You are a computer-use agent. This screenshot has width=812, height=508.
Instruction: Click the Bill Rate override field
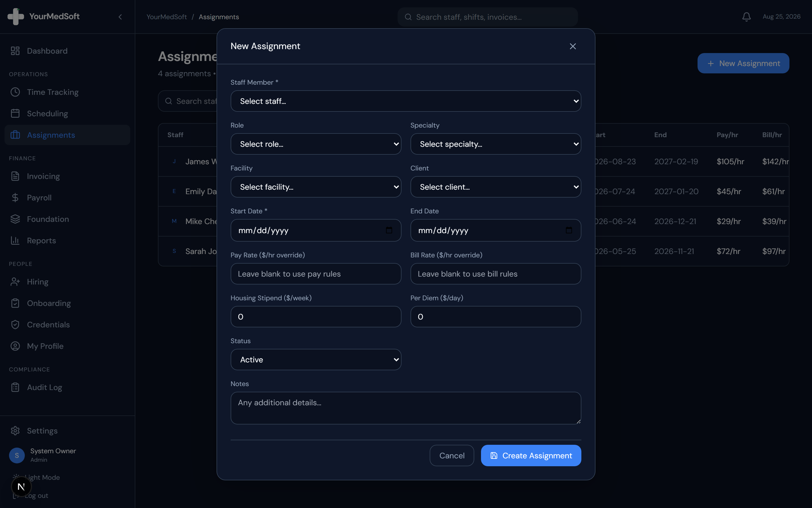[x=496, y=274]
